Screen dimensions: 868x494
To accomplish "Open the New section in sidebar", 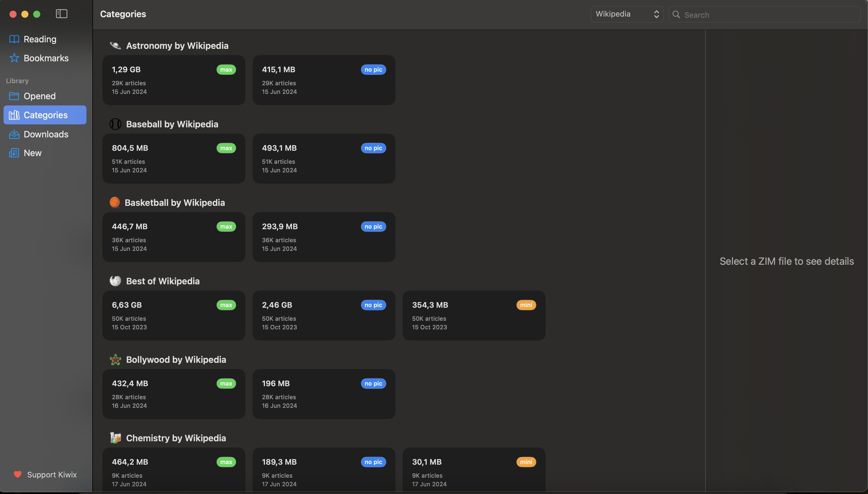I will pyautogui.click(x=45, y=153).
